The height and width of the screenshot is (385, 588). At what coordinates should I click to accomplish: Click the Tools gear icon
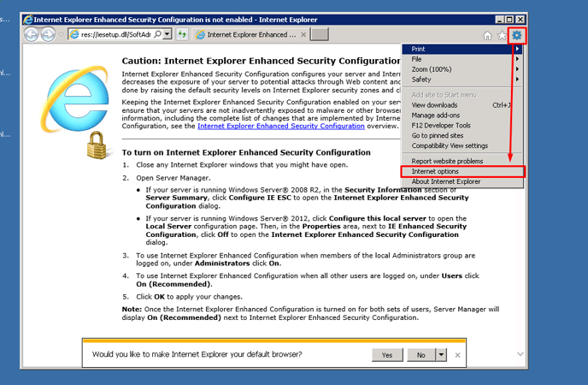[x=517, y=35]
